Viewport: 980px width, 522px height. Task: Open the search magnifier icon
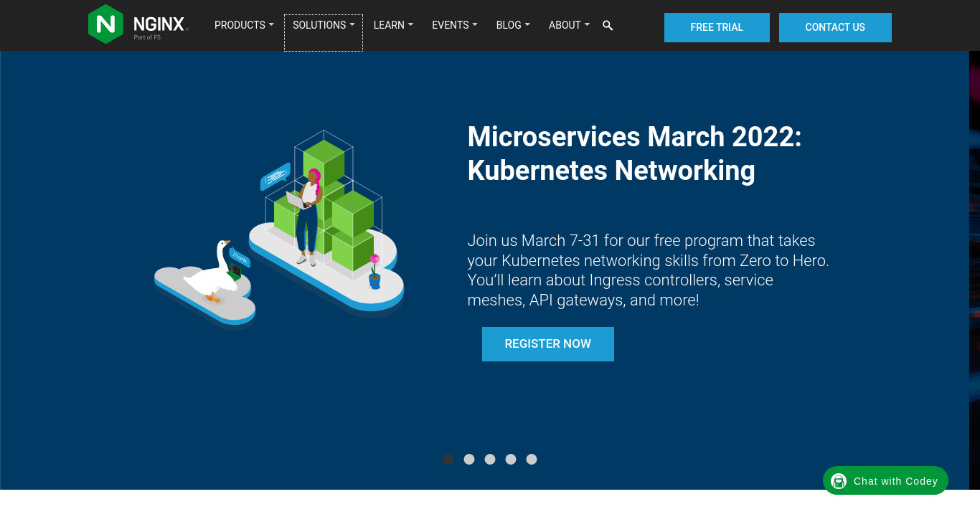coord(608,26)
